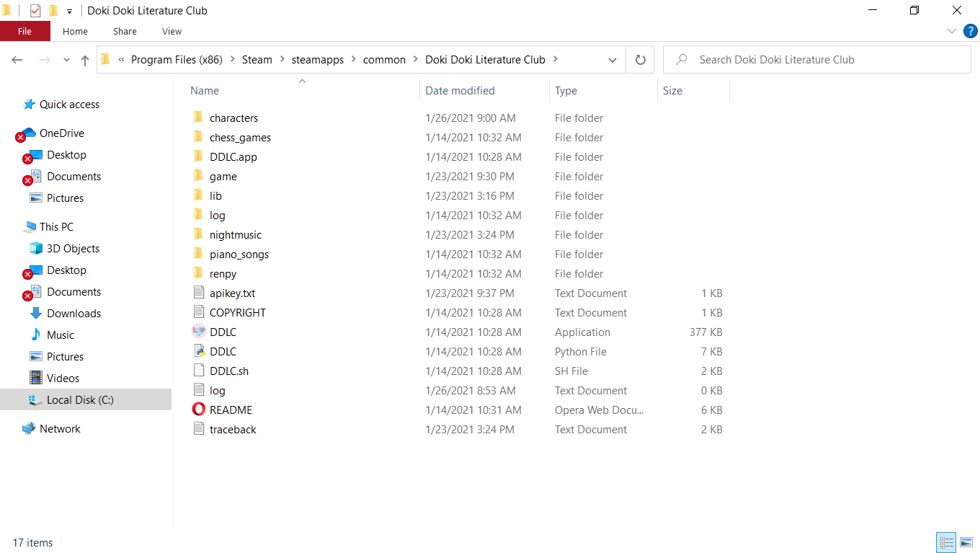
Task: Expand the ribbon using the chevron
Action: [951, 31]
